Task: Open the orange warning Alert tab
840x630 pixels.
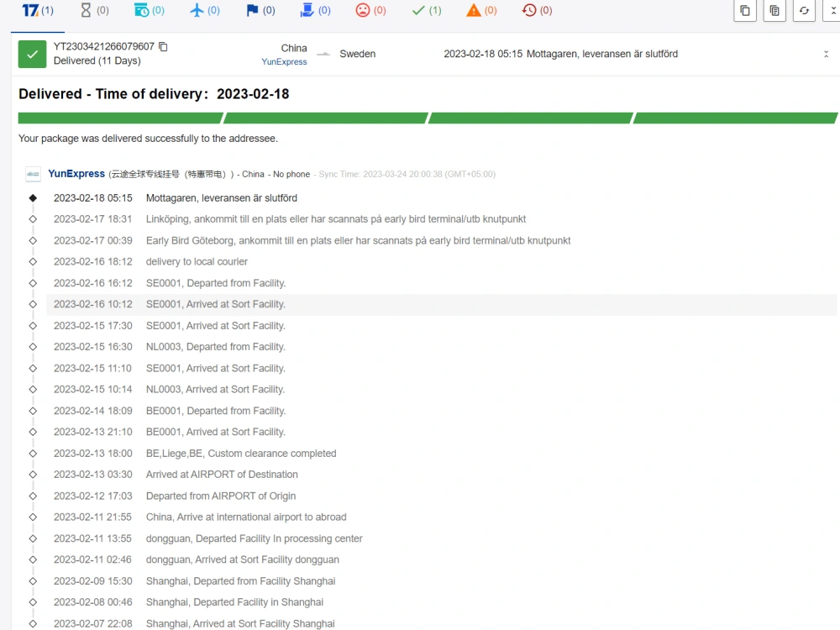Action: click(x=481, y=11)
